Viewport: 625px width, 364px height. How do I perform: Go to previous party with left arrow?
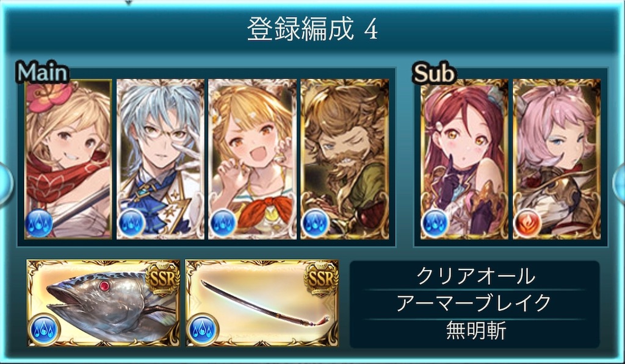pos(5,184)
